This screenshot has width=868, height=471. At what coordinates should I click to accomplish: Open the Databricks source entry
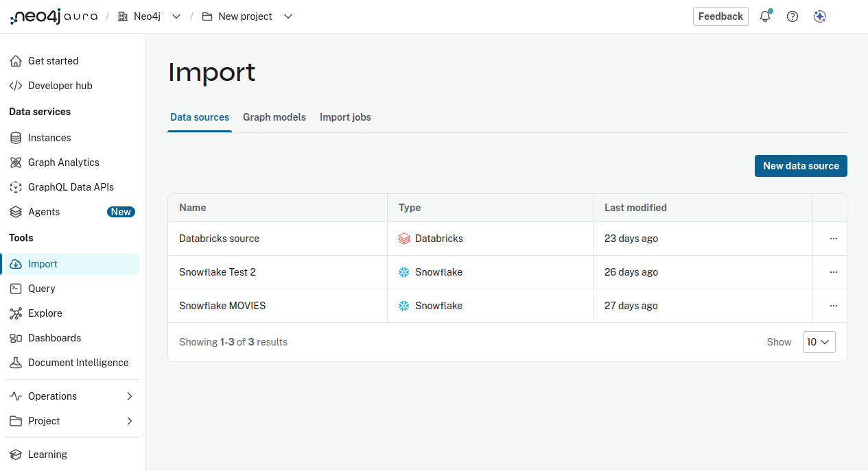click(x=219, y=239)
